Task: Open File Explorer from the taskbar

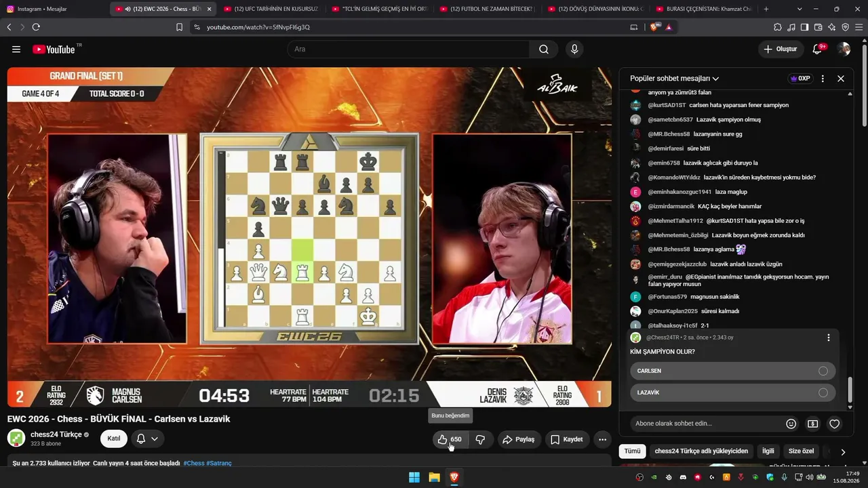Action: (434, 478)
